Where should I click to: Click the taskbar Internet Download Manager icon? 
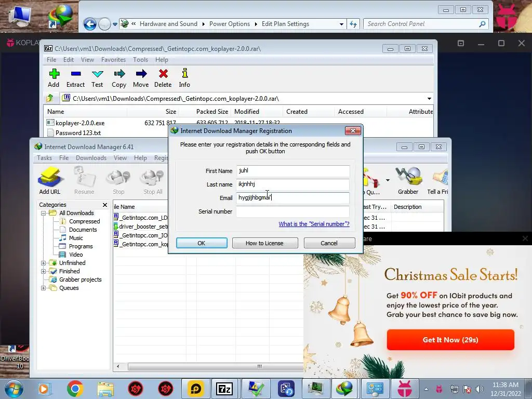(x=344, y=389)
